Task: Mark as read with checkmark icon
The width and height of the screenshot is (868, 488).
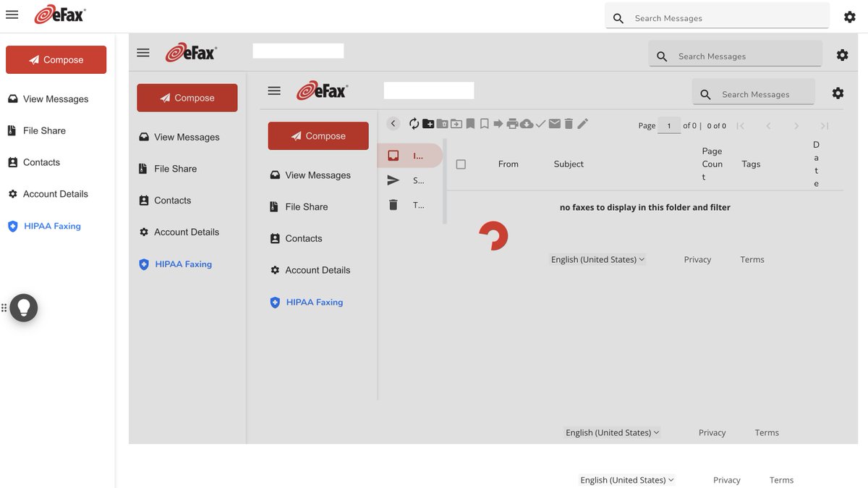Action: 540,124
